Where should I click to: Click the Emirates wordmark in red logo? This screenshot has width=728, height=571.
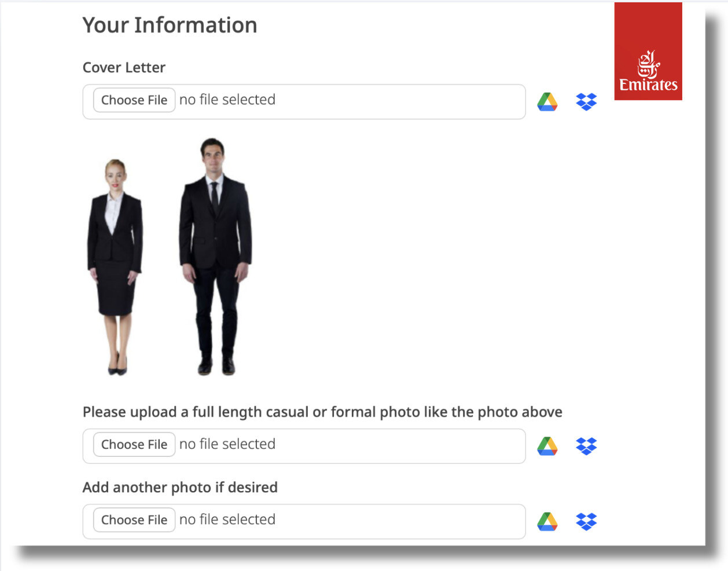click(x=648, y=85)
